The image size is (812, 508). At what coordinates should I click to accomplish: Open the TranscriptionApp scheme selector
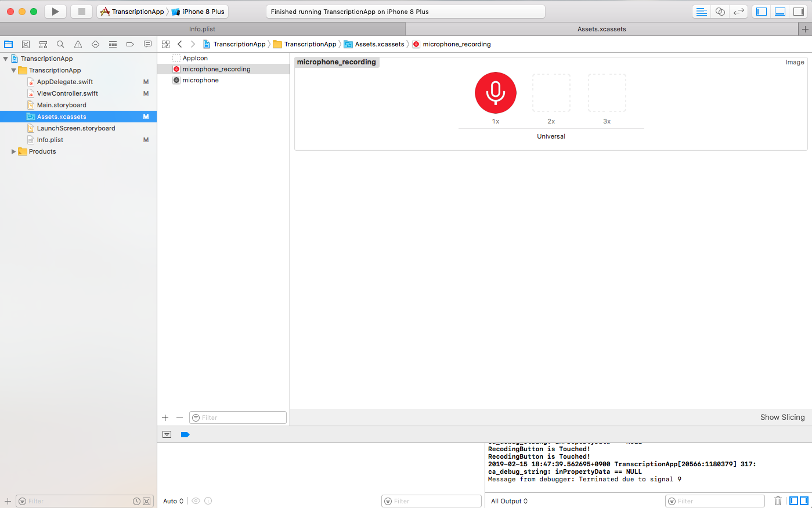132,12
